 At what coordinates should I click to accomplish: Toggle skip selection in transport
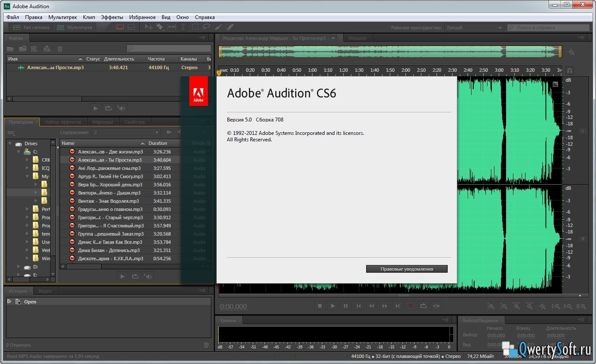pos(437,306)
